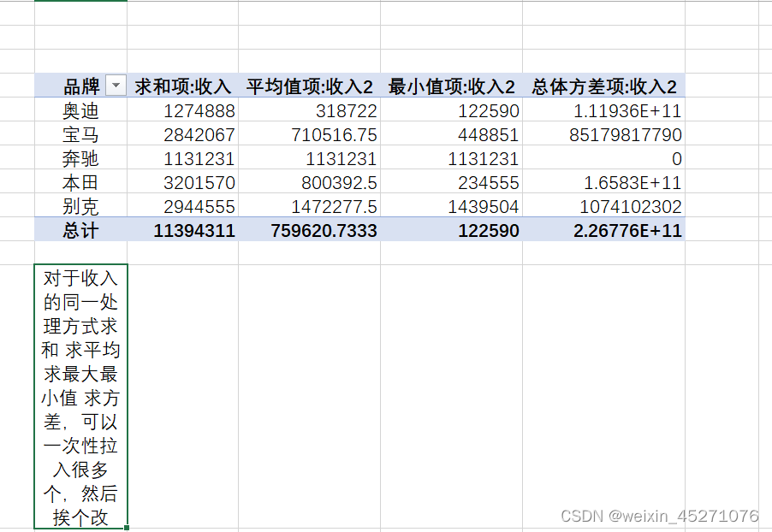772x532 pixels.
Task: Click the 奥迪 row label
Action: 80,109
